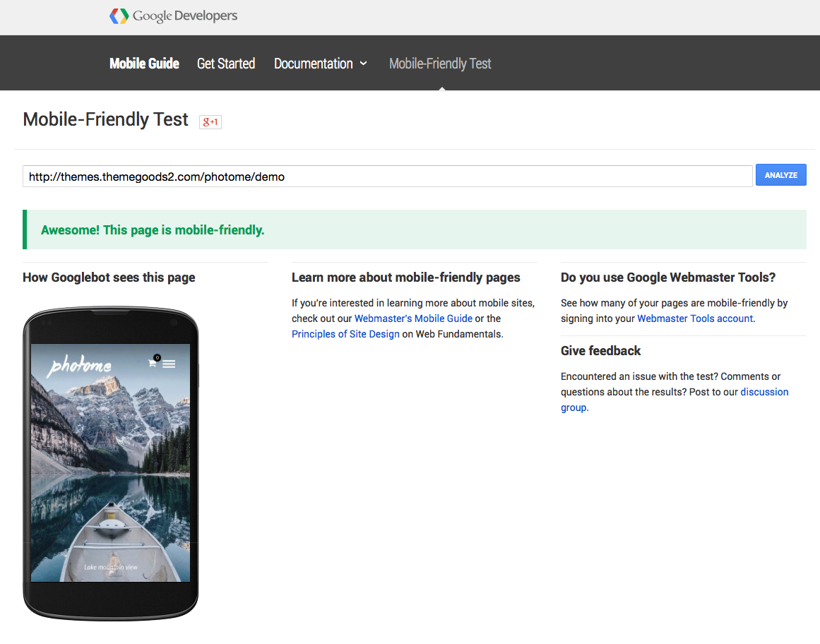The width and height of the screenshot is (820, 644).
Task: Visit the Webmaster Tools account link
Action: click(695, 318)
